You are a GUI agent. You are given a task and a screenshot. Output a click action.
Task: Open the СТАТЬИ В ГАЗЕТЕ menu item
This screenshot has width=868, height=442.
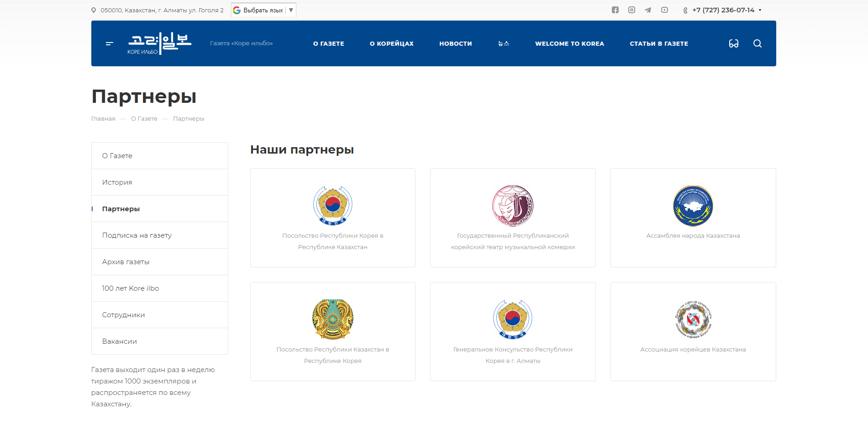[659, 43]
